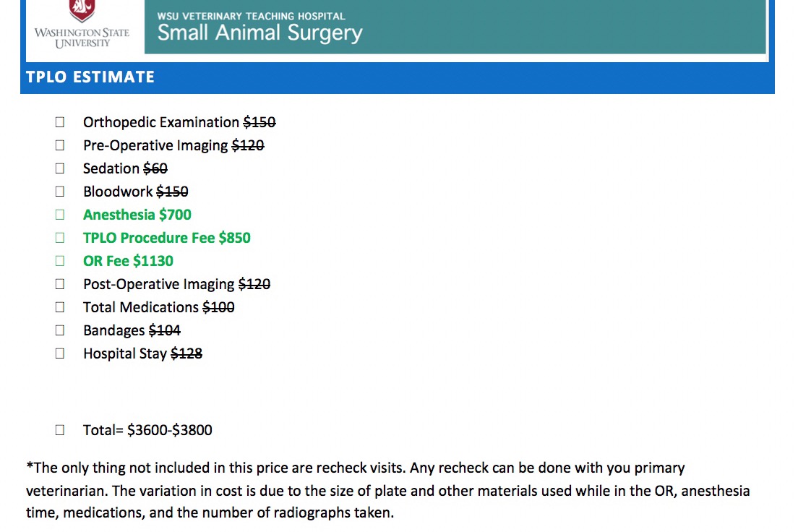Screen dimensions: 798x532
Task: Check the TPLO Procedure Fee checkbox
Action: click(x=59, y=238)
